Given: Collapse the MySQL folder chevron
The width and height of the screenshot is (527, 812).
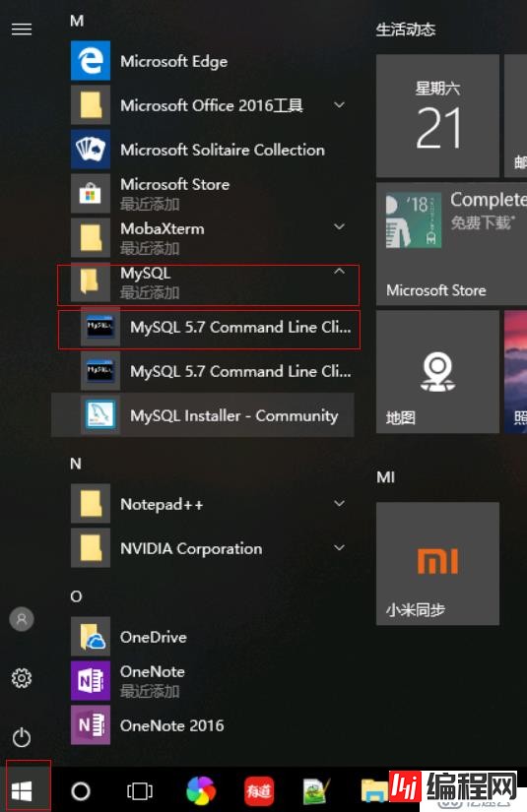Looking at the screenshot, I should [x=340, y=272].
